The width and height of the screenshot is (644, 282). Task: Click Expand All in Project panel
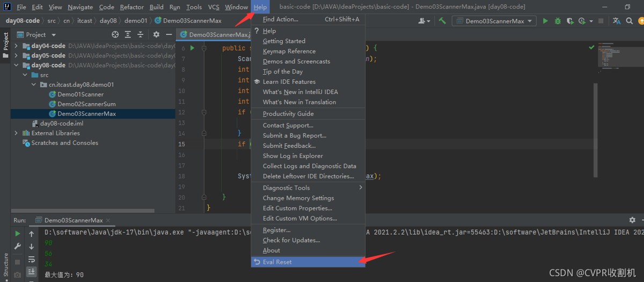pyautogui.click(x=127, y=34)
